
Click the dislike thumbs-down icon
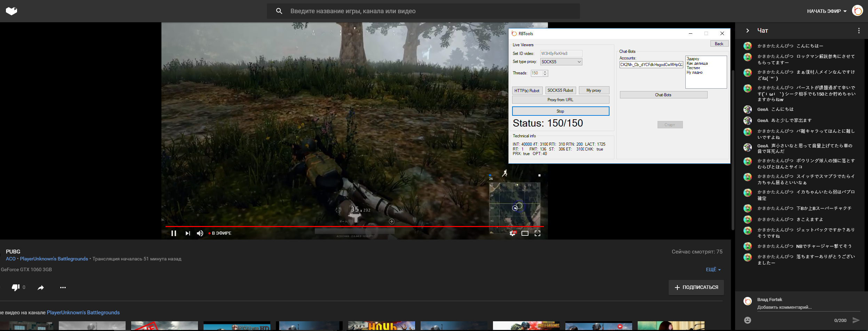16,288
